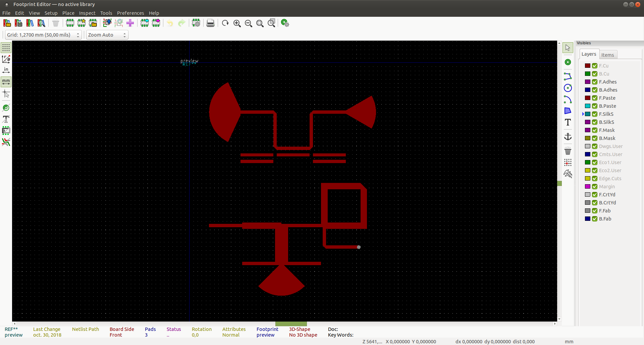The image size is (644, 345).
Task: Select the Add pad tool
Action: coord(568,62)
